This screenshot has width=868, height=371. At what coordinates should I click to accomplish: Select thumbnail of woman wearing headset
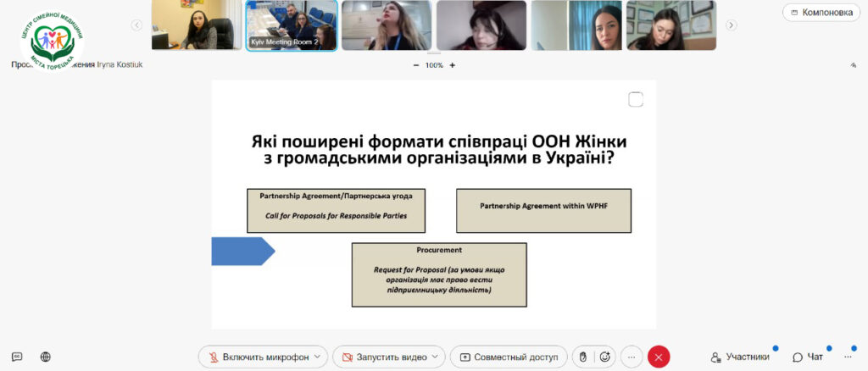pyautogui.click(x=481, y=25)
